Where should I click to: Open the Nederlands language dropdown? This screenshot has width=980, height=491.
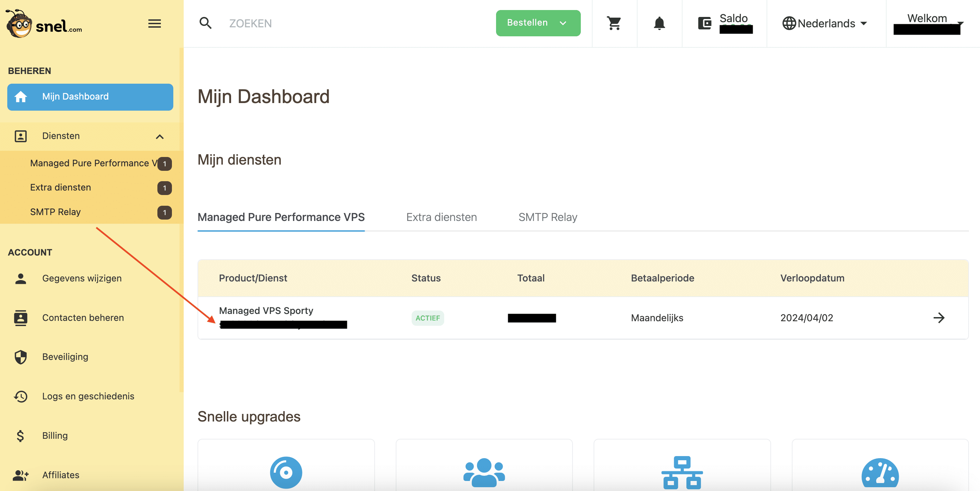click(x=825, y=23)
